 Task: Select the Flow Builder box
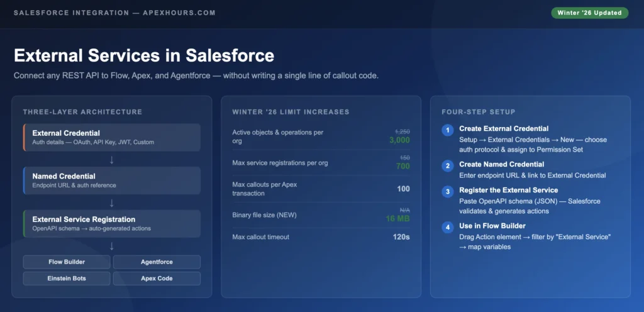(67, 262)
